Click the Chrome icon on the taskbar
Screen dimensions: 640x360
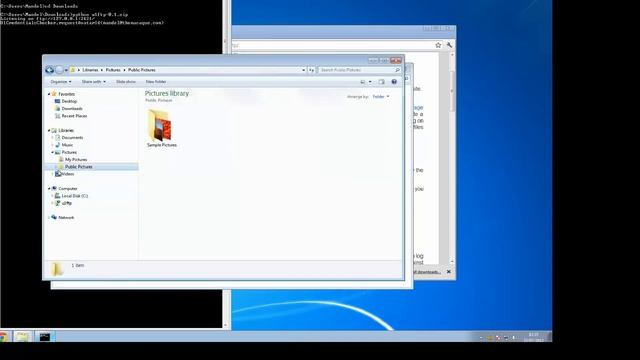(3, 337)
